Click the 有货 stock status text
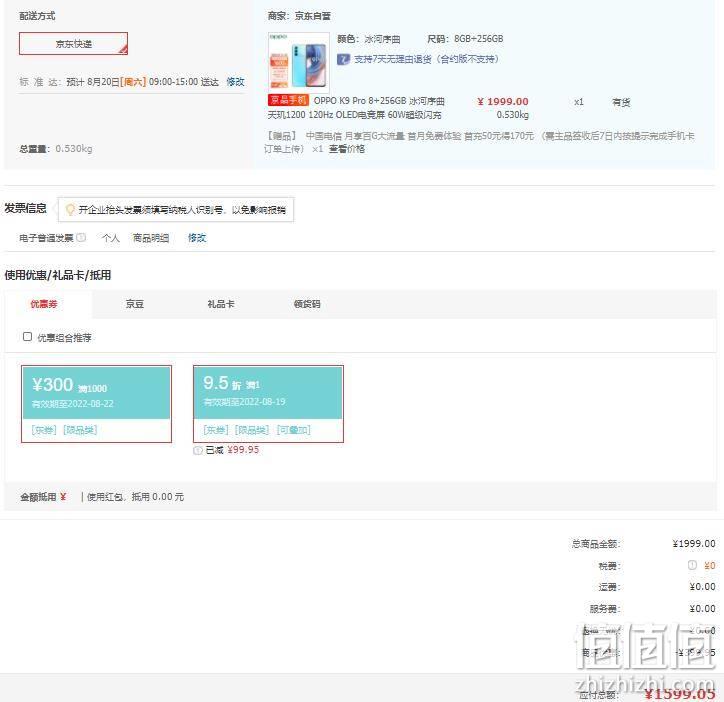 [x=621, y=102]
